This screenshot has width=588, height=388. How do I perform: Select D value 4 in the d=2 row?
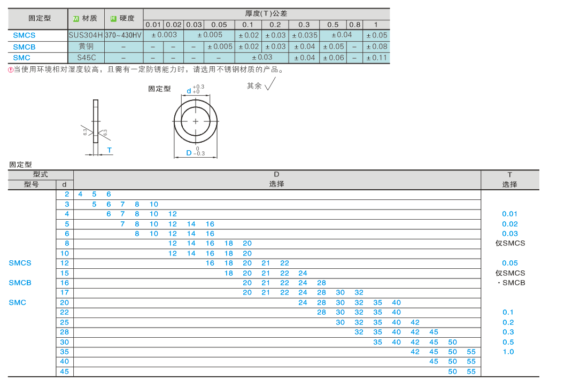tap(80, 194)
